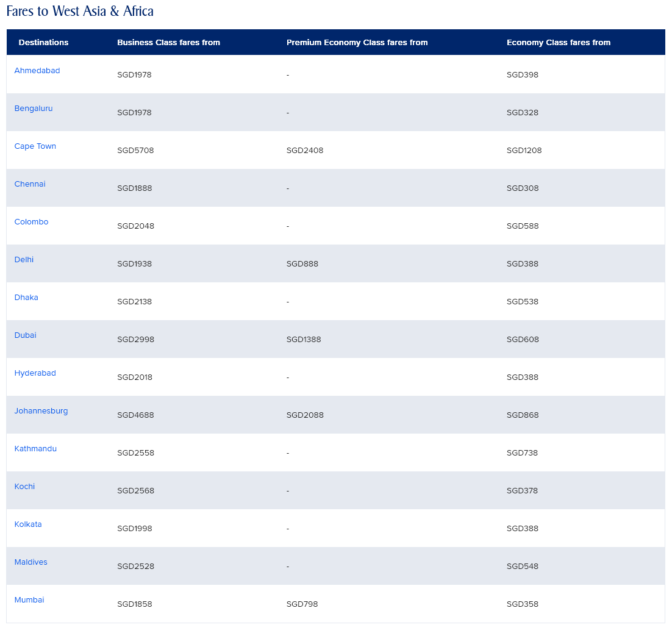
Task: Select the Dubai destination link
Action: pyautogui.click(x=26, y=335)
